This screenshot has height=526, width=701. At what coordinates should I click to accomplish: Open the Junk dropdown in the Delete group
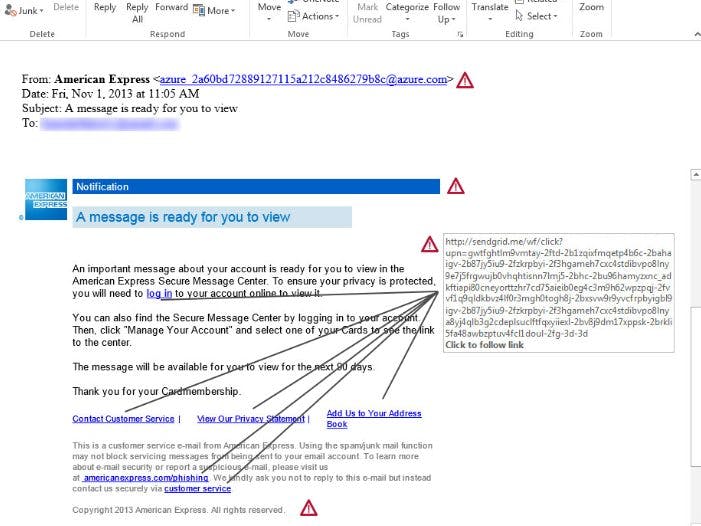(x=24, y=10)
